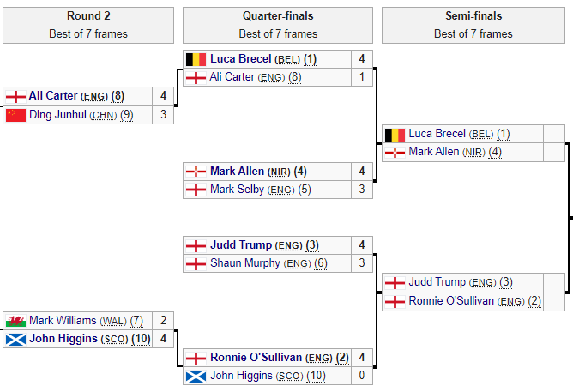The height and width of the screenshot is (392, 573).
Task: Click John Higgins in the Quarter-finals column
Action: 241,376
